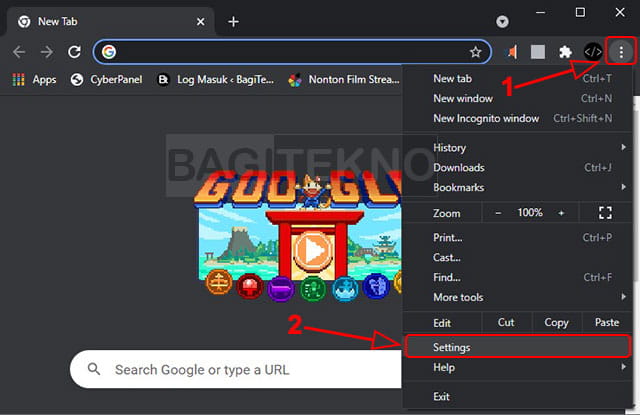Click the Google G icon in address bar
The image size is (640, 415).
click(109, 52)
